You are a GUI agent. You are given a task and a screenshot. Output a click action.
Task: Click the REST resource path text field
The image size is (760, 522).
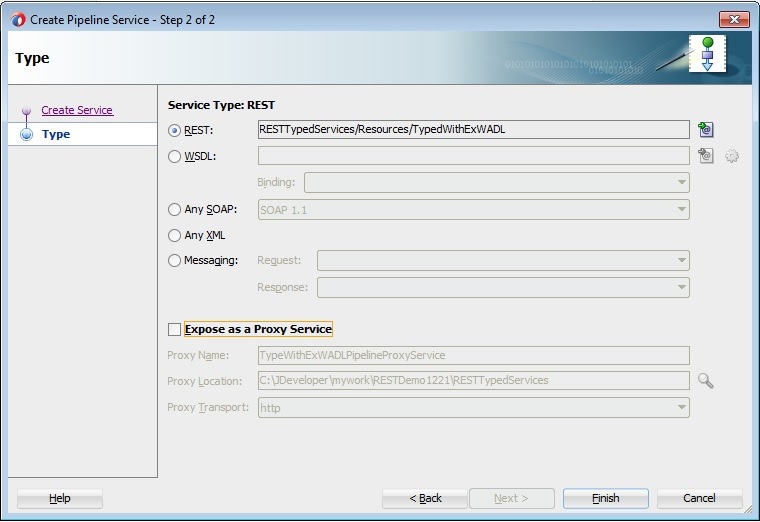coord(473,130)
